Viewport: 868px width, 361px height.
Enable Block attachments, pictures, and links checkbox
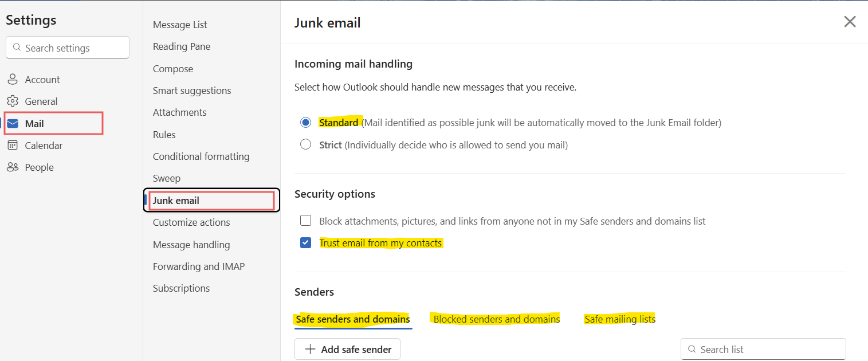(306, 221)
